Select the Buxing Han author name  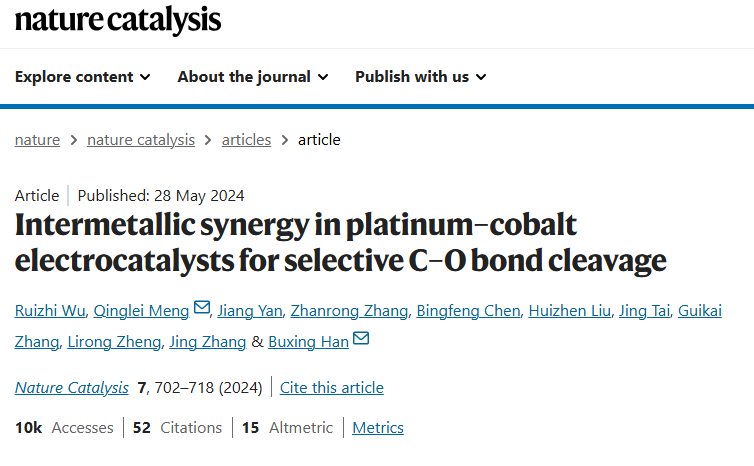tap(308, 342)
